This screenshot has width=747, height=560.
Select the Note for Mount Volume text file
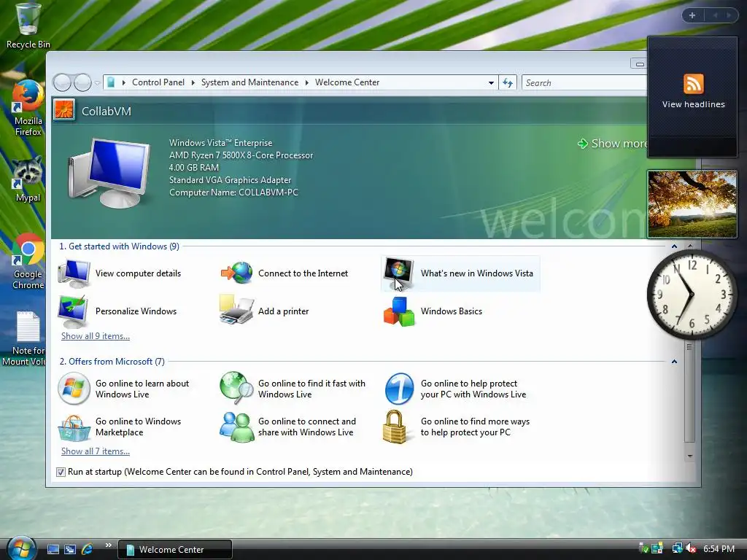pos(25,338)
